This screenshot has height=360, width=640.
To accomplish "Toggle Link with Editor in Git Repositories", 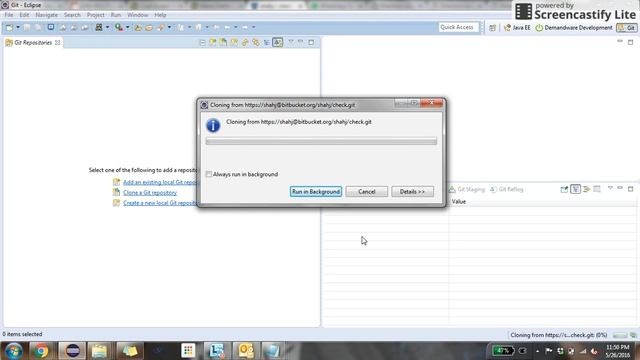I will pos(256,42).
